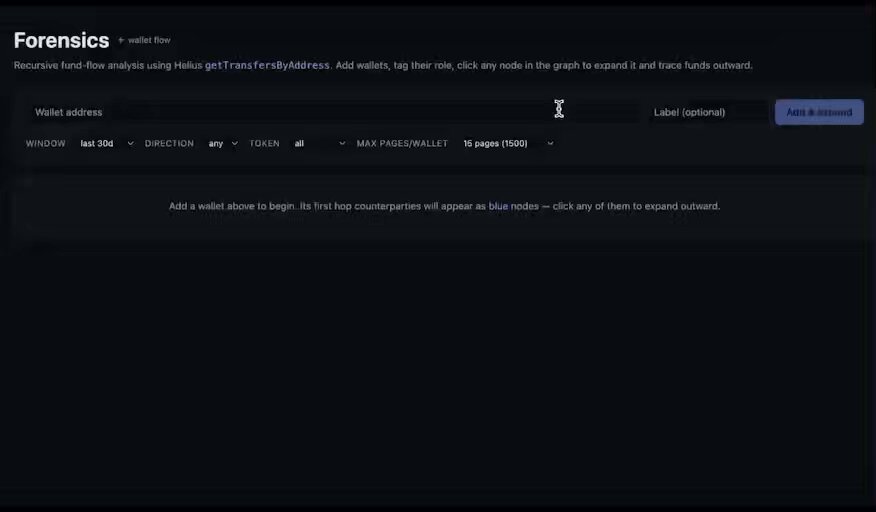Click into the Label (optional) field
The width and height of the screenshot is (876, 512).
tap(707, 112)
